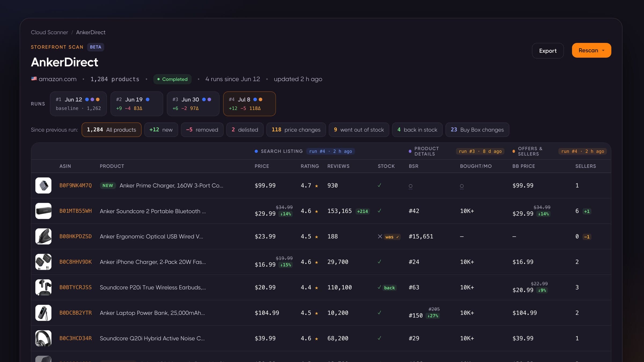Open the Rescan dropdown button

tap(591, 50)
